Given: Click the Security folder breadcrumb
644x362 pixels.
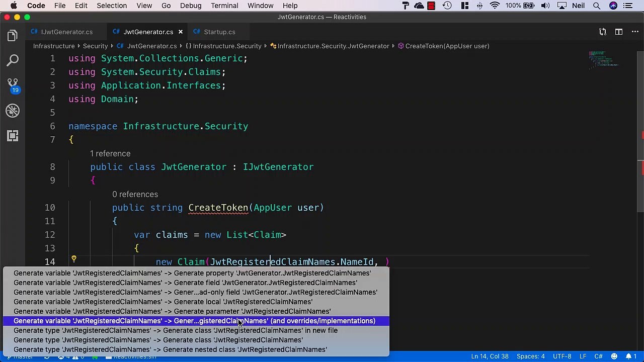Looking at the screenshot, I should [95, 46].
